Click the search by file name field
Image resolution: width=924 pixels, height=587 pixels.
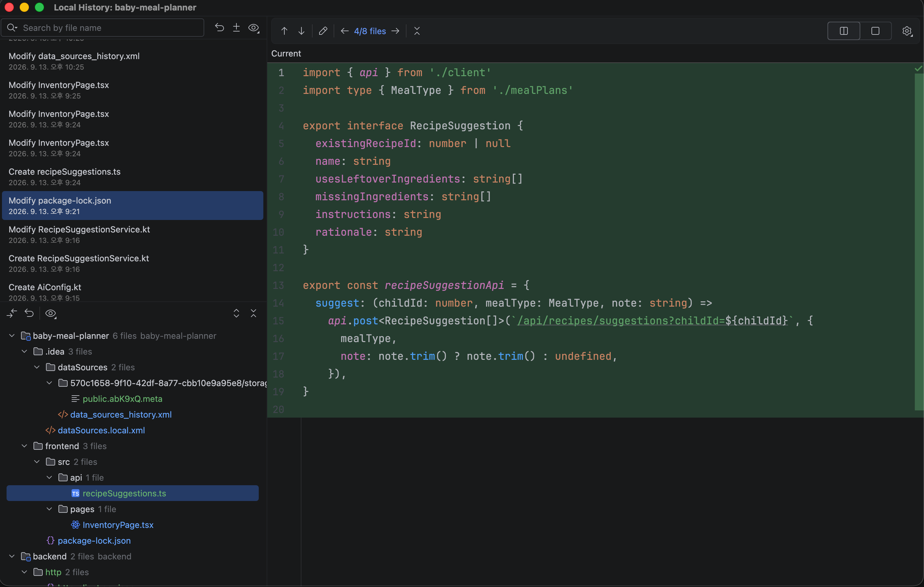[102, 28]
